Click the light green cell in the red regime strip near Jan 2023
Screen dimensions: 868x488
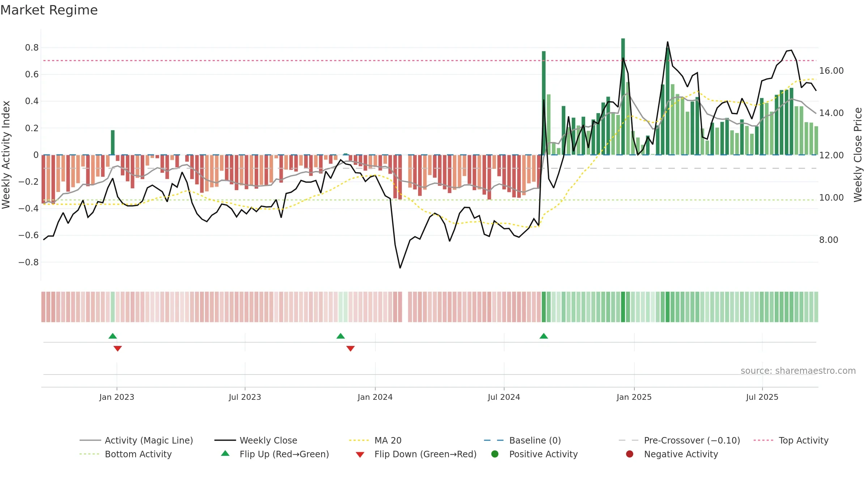(x=113, y=307)
